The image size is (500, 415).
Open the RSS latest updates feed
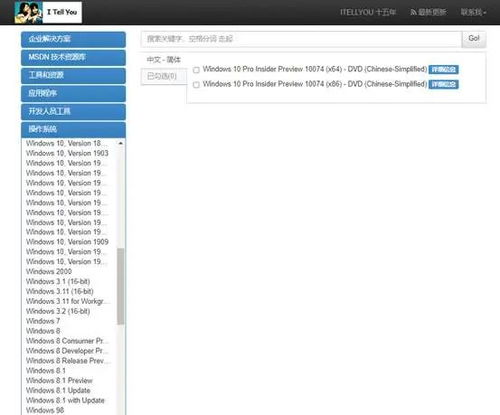tap(428, 12)
